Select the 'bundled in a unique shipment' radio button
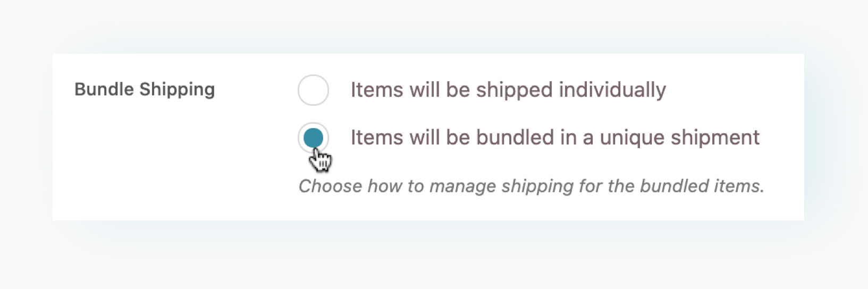Viewport: 868px width, 289px height. [x=313, y=138]
